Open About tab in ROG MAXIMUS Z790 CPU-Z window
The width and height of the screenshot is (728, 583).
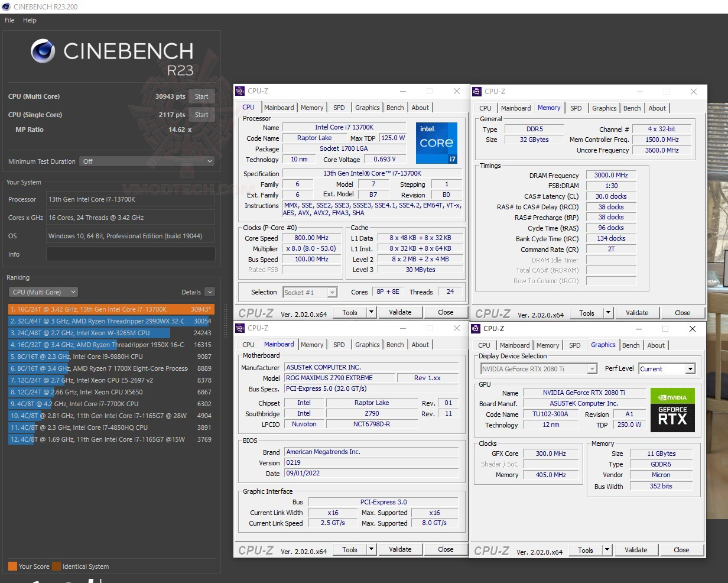click(421, 345)
